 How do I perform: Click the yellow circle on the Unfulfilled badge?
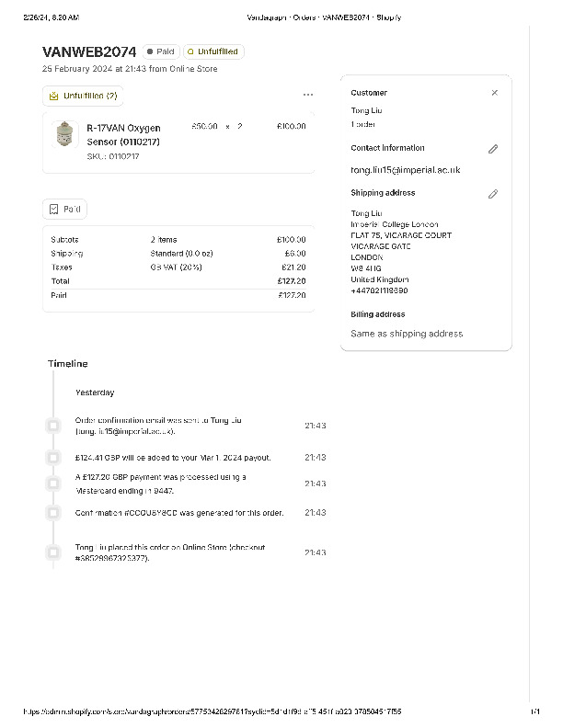[x=190, y=52]
